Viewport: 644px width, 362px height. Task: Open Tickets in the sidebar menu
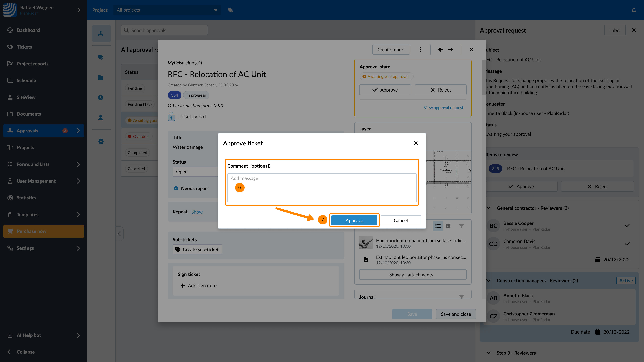(24, 47)
